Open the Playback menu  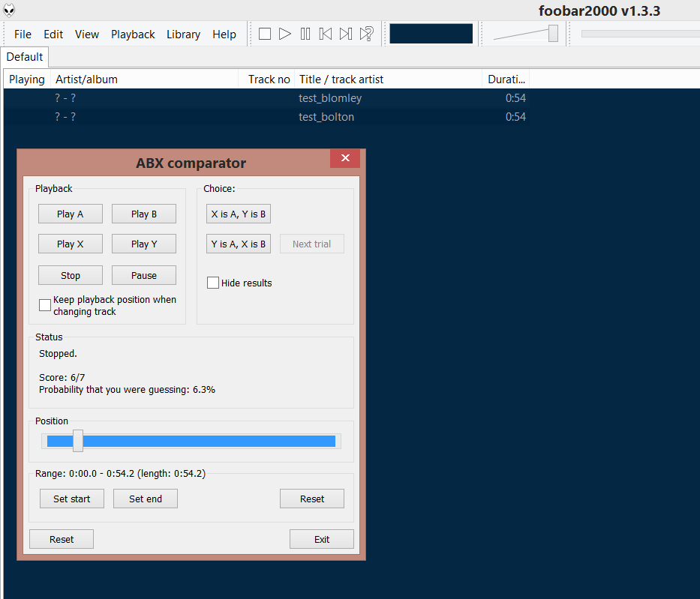(x=133, y=34)
